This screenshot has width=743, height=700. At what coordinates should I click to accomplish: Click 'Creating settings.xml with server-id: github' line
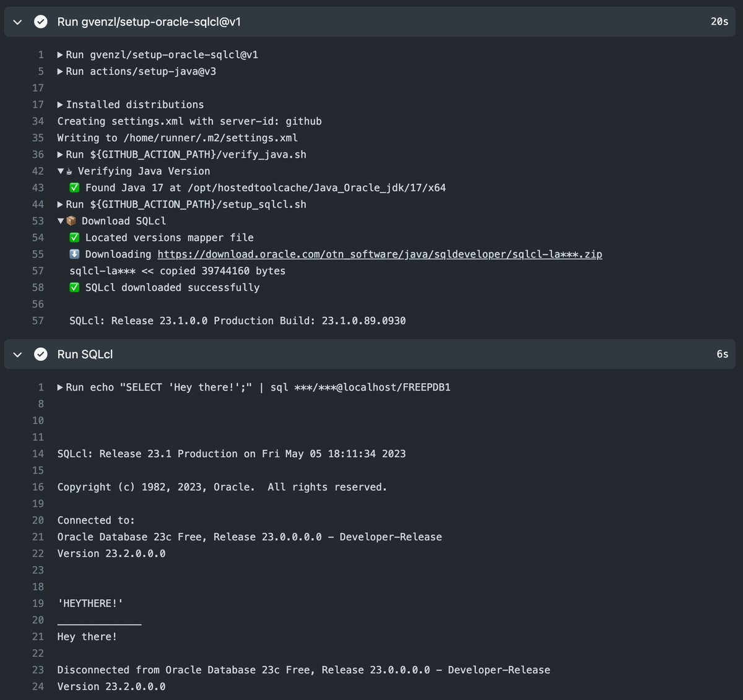pyautogui.click(x=189, y=121)
